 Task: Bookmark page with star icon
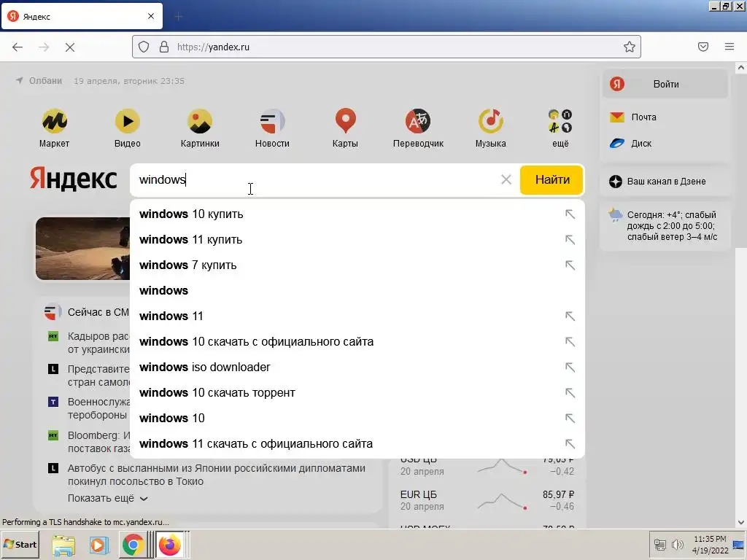tap(630, 47)
